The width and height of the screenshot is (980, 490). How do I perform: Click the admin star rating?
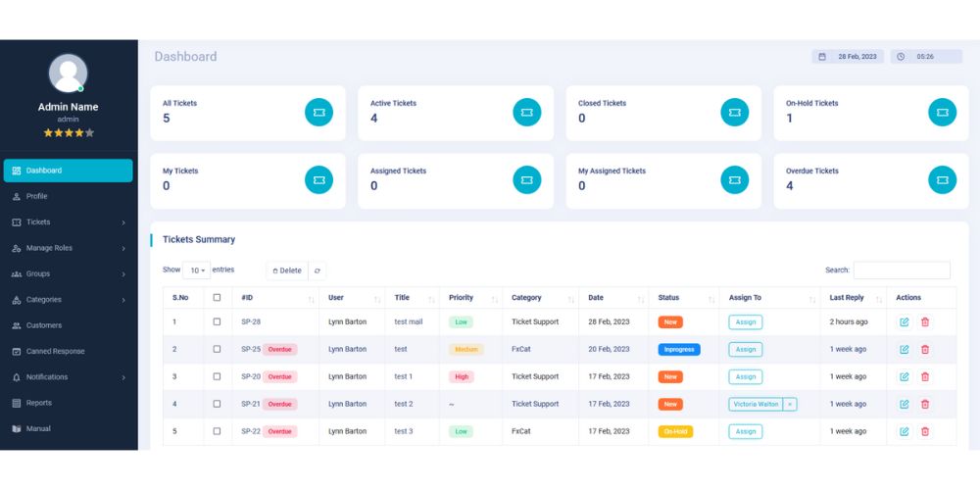[x=68, y=132]
